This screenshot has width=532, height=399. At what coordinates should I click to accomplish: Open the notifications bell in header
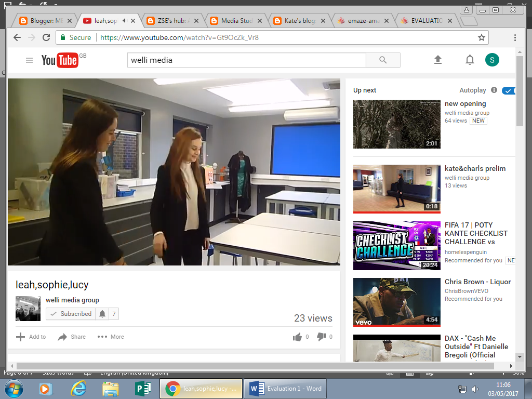point(470,60)
